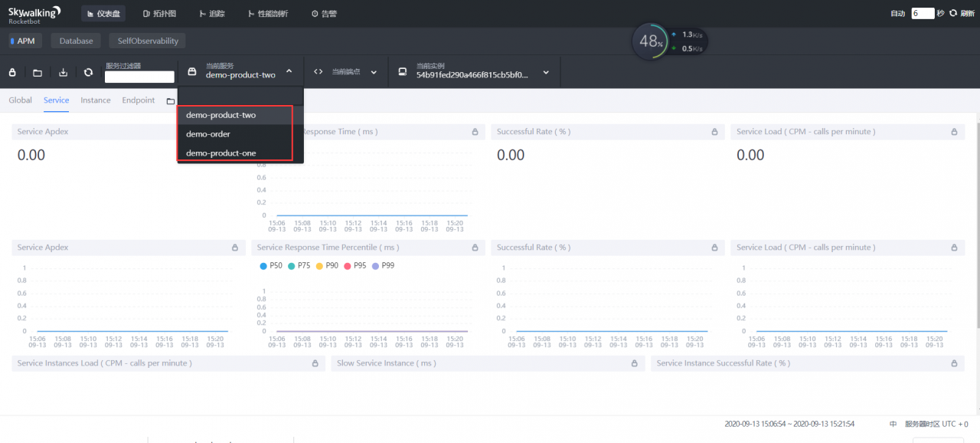Click the 48% network speed gauge

[652, 41]
